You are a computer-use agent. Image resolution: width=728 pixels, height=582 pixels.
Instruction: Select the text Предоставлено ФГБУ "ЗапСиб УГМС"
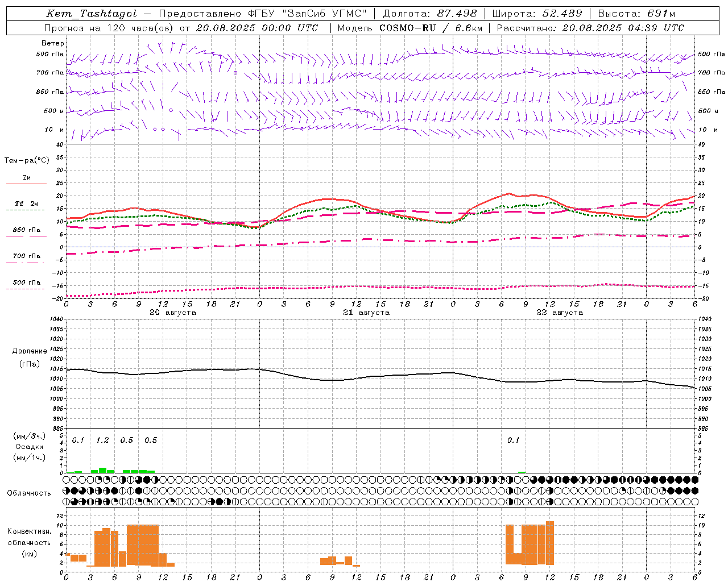[263, 14]
